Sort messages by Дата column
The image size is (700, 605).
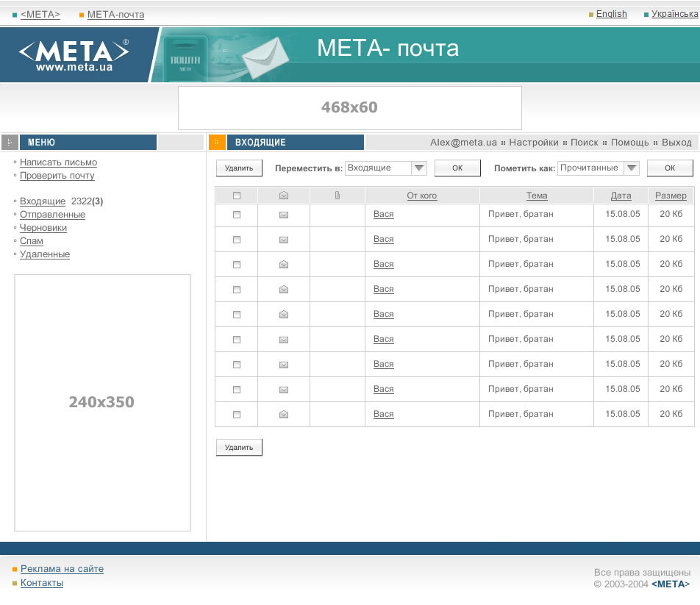[621, 196]
